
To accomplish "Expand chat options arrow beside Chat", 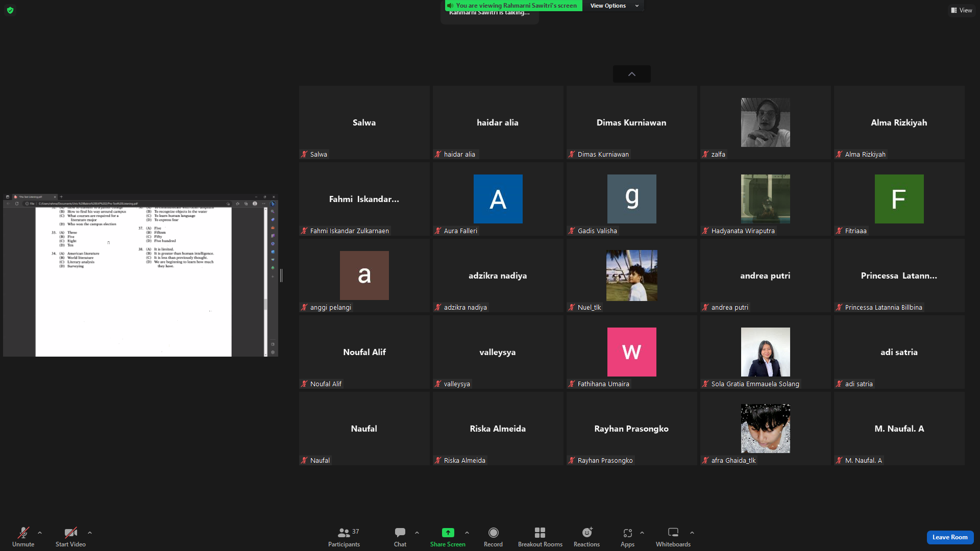I will point(417,533).
